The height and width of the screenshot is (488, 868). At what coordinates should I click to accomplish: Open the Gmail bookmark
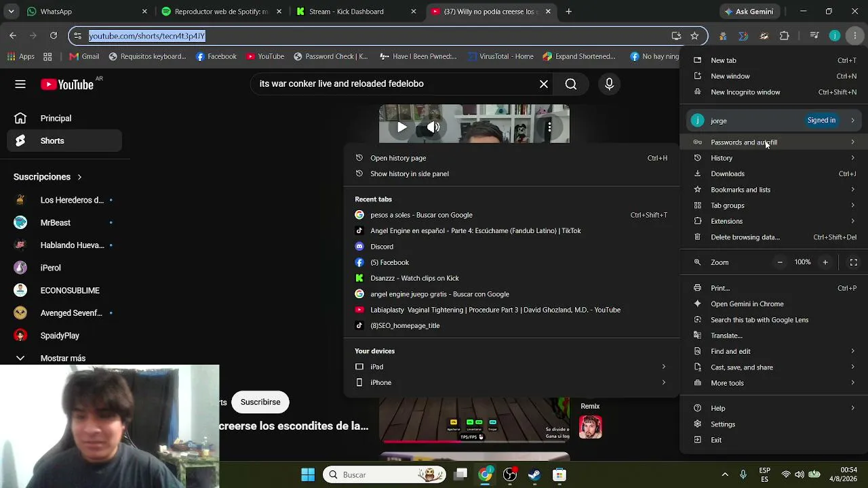point(84,56)
